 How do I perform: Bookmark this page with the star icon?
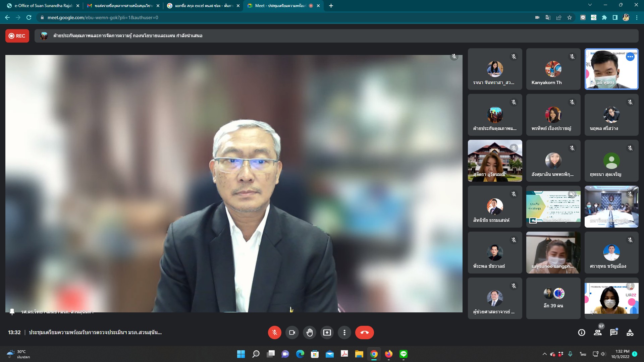[570, 17]
